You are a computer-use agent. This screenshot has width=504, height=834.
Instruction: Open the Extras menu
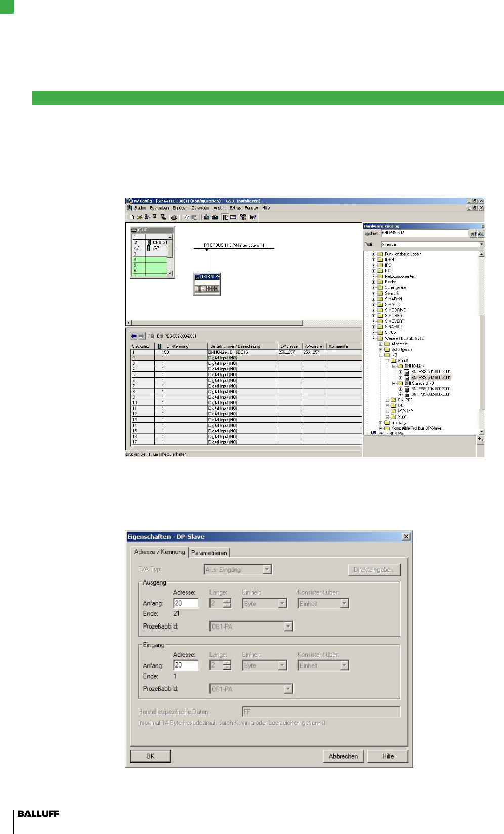235,208
